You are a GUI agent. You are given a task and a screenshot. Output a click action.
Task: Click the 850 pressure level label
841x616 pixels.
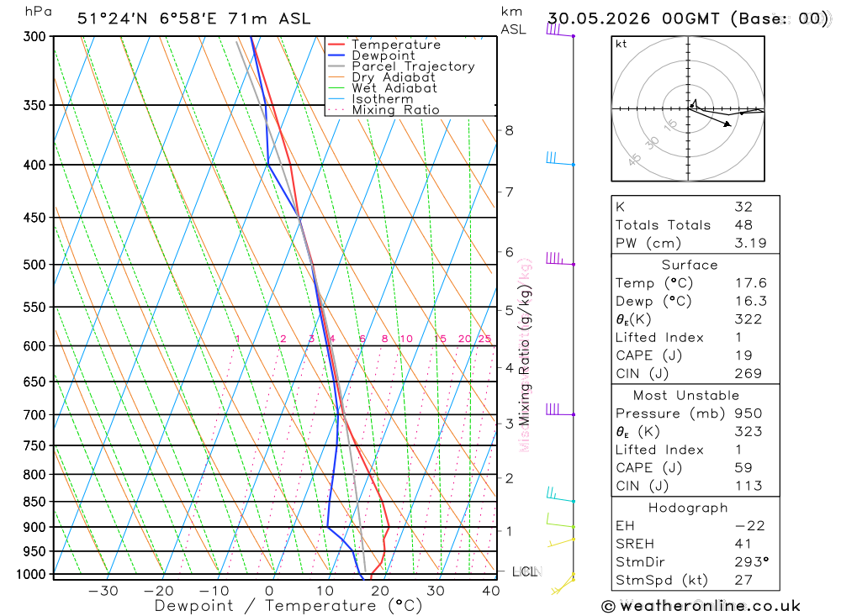coord(34,502)
